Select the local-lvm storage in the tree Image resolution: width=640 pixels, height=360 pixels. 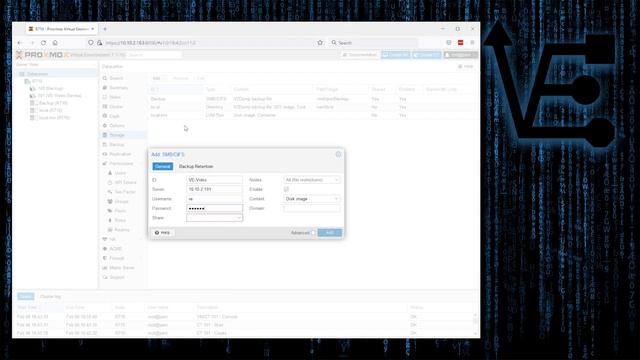pos(53,118)
